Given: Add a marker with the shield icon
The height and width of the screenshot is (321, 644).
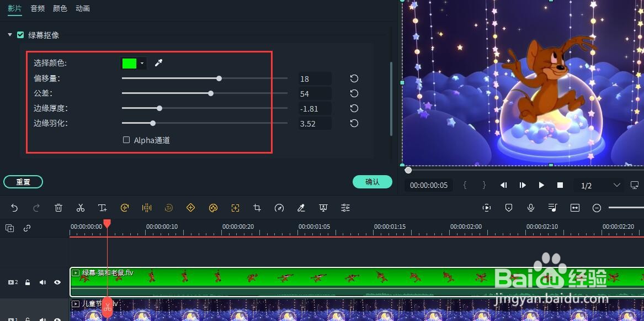Looking at the screenshot, I should pyautogui.click(x=509, y=208).
